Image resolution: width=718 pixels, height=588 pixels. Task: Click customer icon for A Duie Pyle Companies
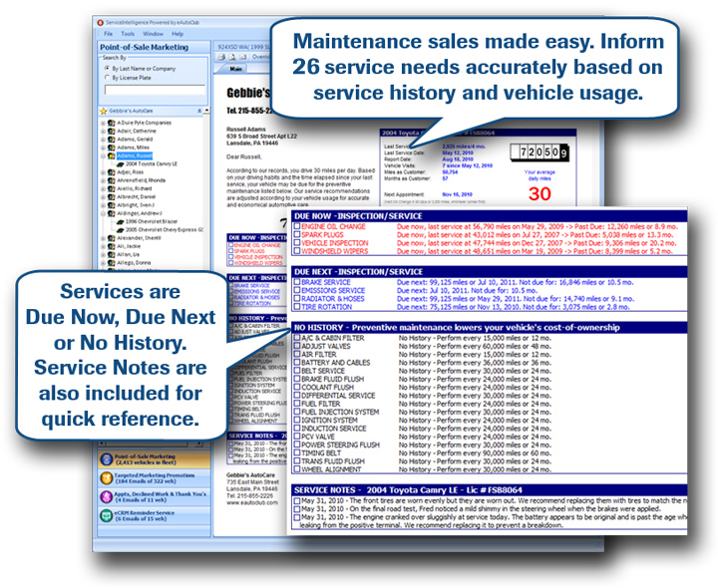[x=112, y=123]
